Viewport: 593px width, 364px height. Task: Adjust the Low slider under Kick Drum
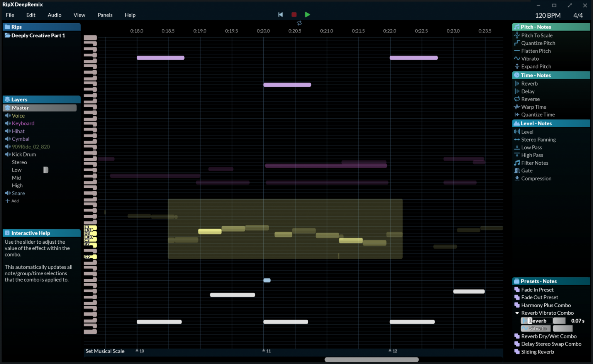click(x=45, y=170)
